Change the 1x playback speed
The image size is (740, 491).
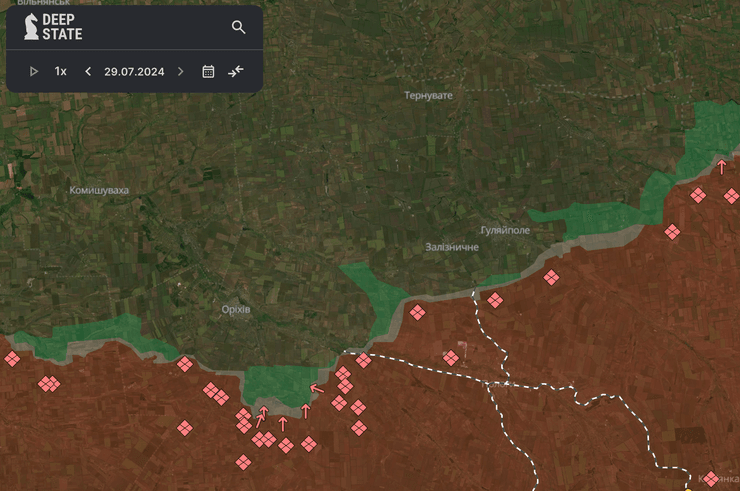[60, 71]
